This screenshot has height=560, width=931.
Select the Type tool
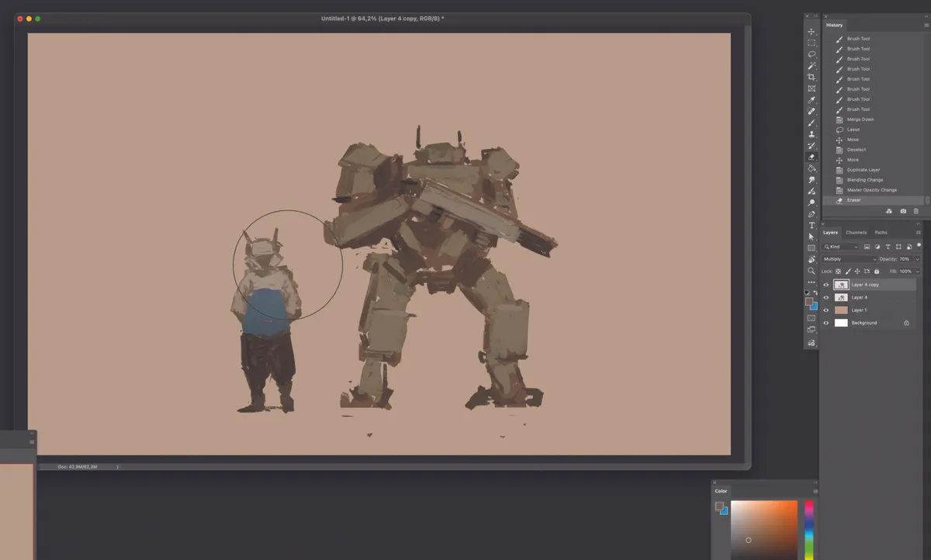[812, 225]
